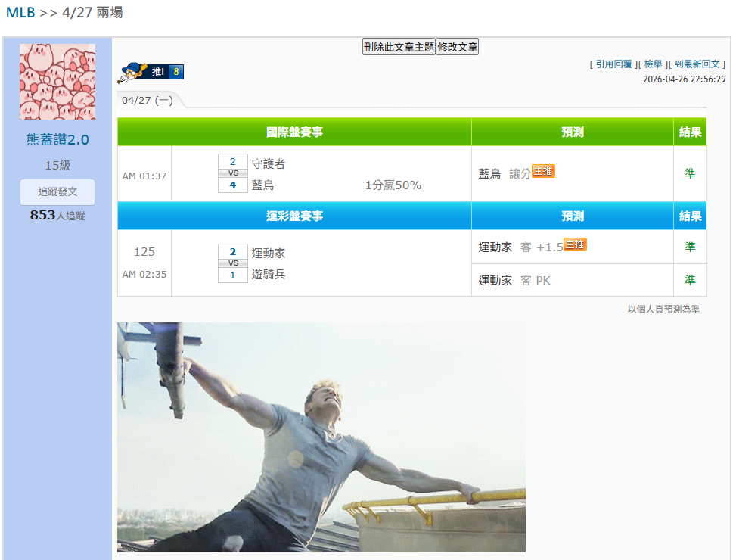Click the 運動家 team name in match column

pos(269,253)
